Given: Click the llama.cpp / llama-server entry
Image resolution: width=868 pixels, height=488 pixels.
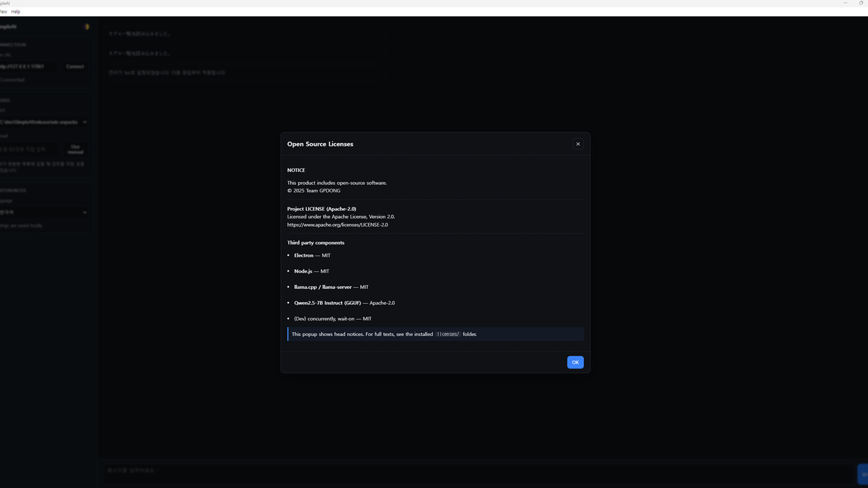Looking at the screenshot, I should click(331, 287).
